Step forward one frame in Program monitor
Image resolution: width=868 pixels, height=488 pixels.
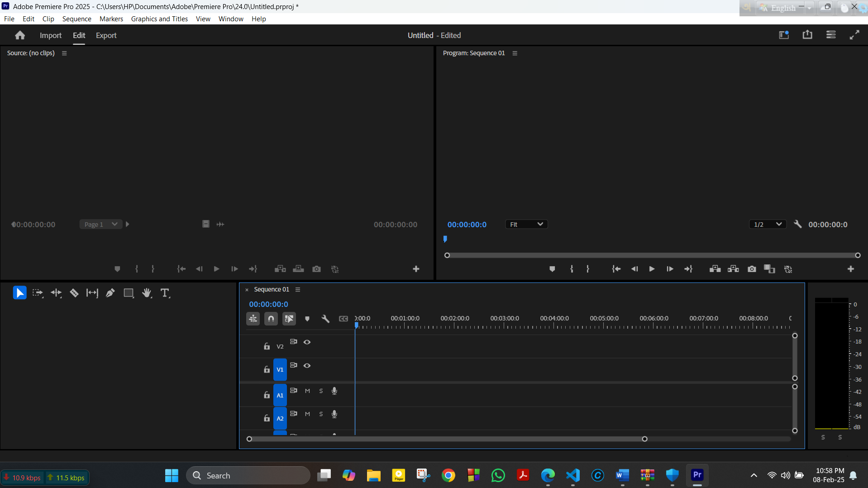pyautogui.click(x=670, y=269)
